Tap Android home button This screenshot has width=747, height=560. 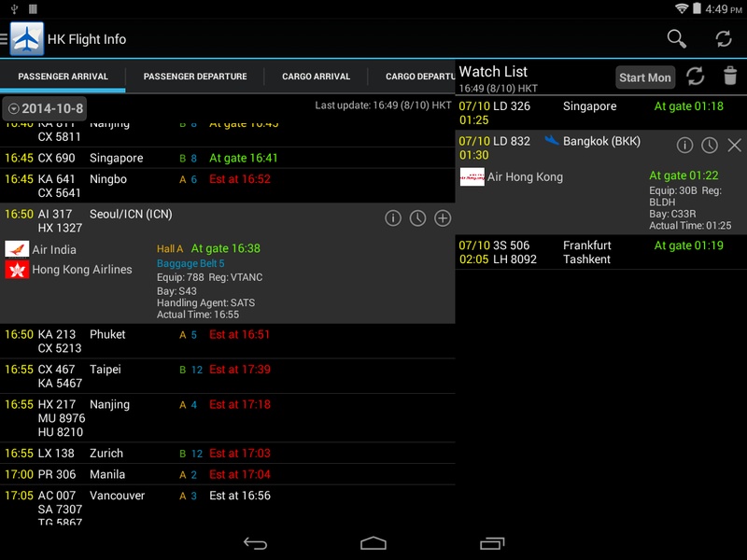[x=373, y=543]
